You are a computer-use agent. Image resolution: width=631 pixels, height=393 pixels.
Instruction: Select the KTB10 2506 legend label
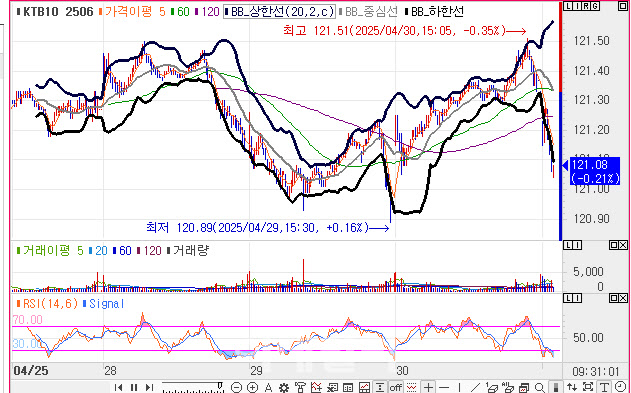click(54, 12)
